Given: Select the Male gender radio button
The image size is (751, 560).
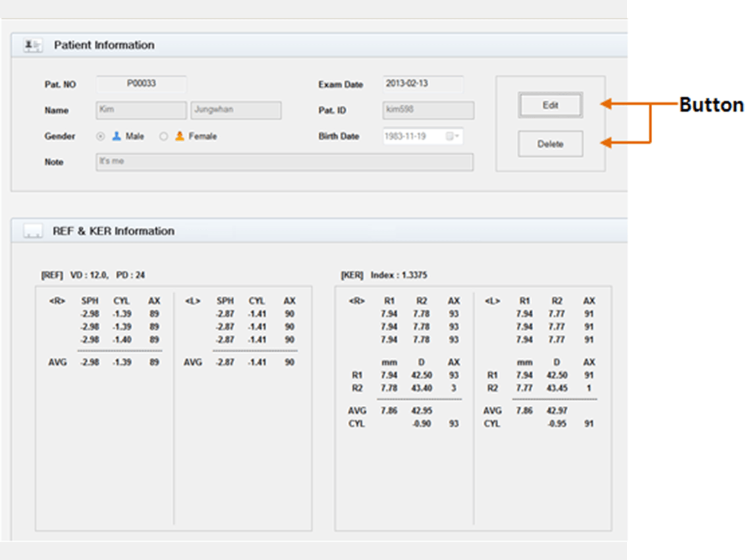Looking at the screenshot, I should click(x=100, y=136).
